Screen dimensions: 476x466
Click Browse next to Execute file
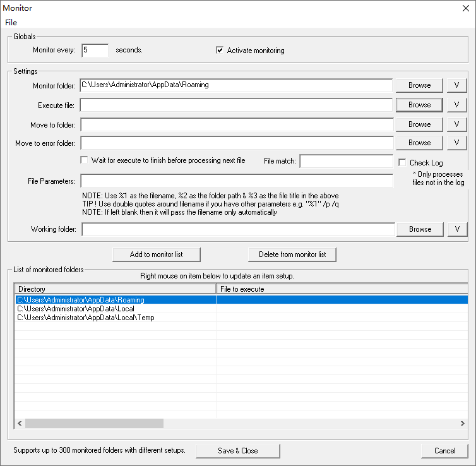(419, 105)
